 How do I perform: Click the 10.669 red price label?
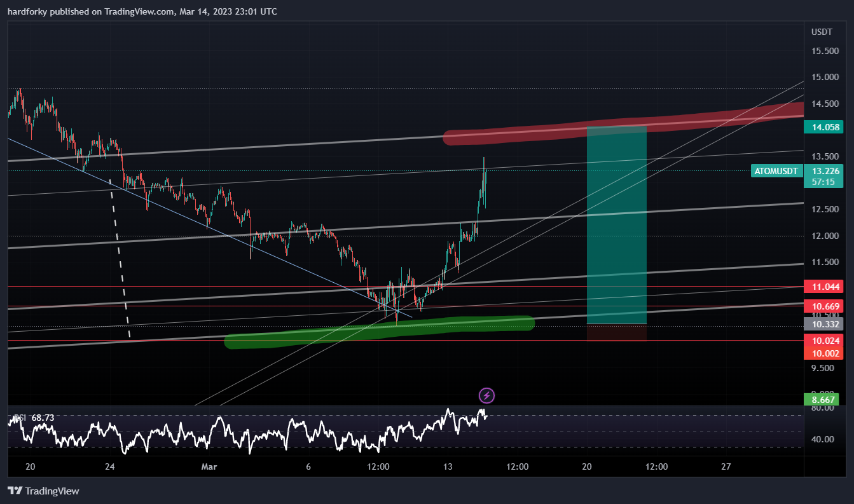coord(824,306)
